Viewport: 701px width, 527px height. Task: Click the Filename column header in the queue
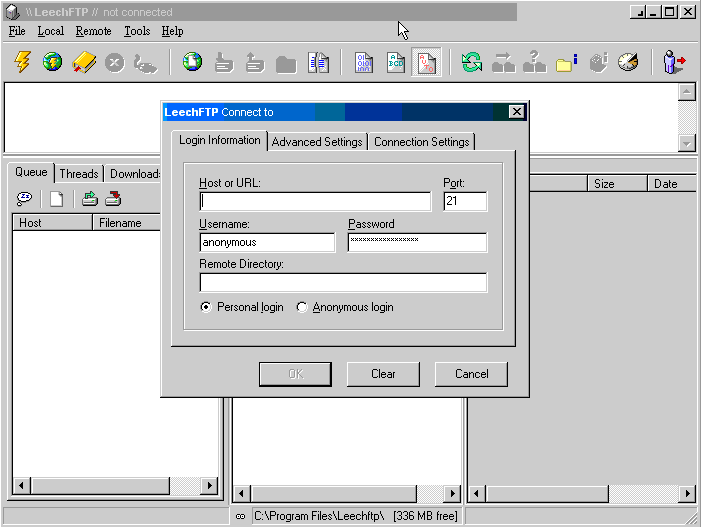tap(127, 223)
